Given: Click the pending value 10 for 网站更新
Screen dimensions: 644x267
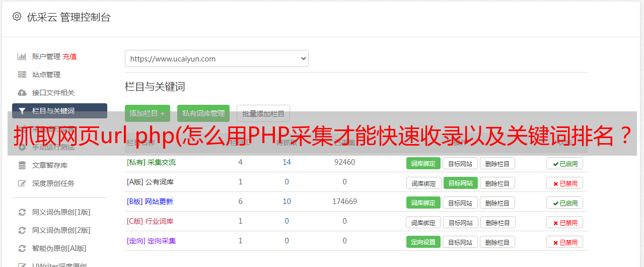Looking at the screenshot, I should click(x=287, y=202).
